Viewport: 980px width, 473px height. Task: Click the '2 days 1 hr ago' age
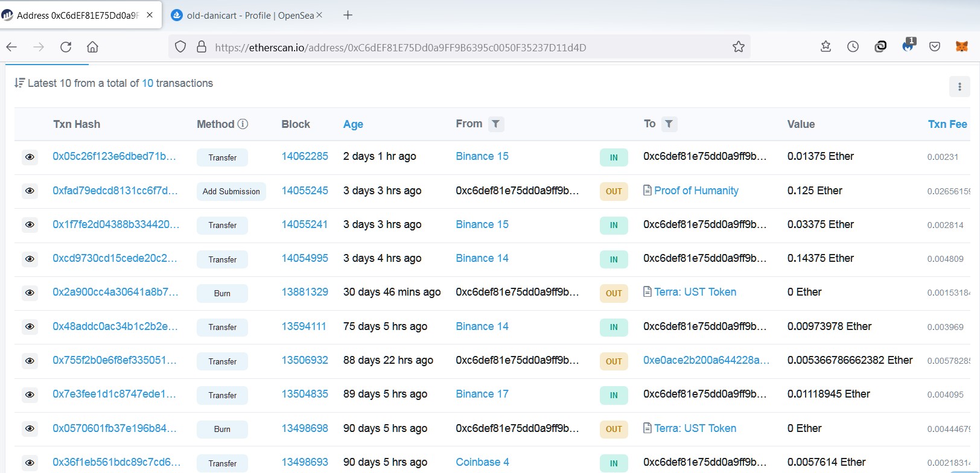[x=380, y=156]
